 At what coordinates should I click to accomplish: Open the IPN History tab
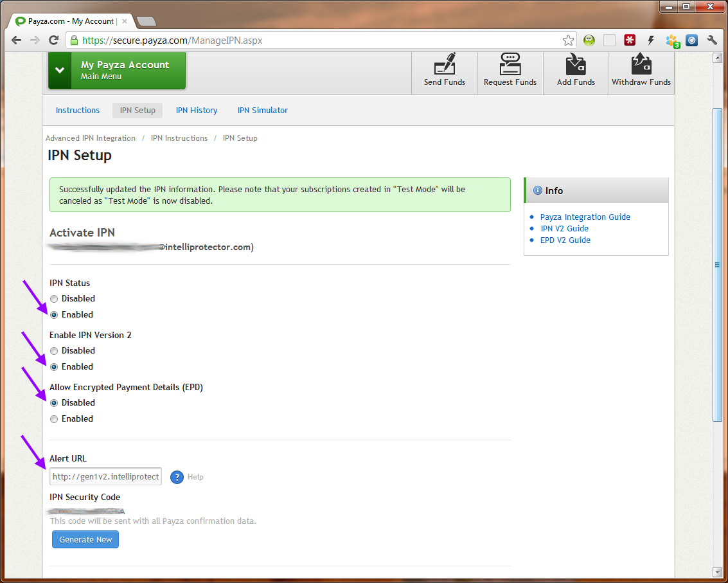197,110
